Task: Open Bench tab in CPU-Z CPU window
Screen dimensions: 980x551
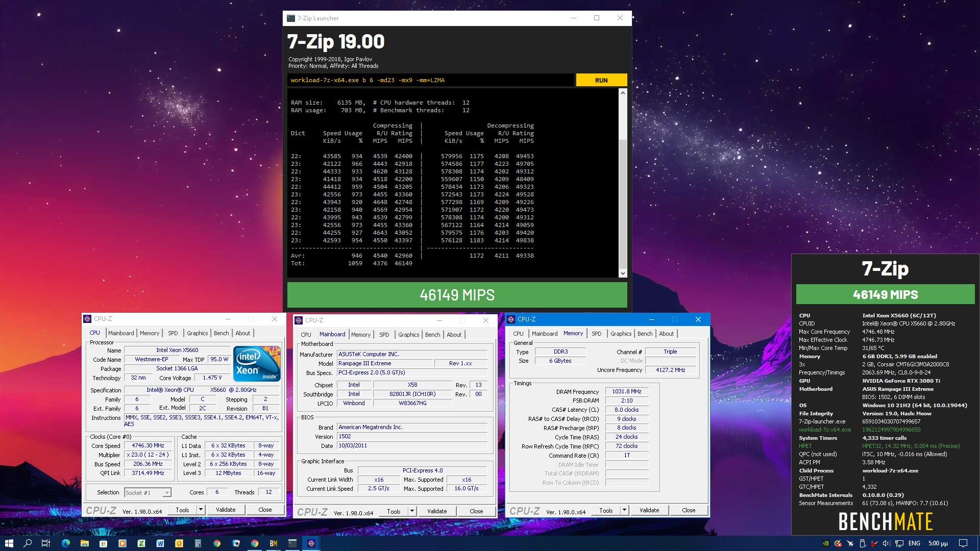Action: tap(222, 333)
